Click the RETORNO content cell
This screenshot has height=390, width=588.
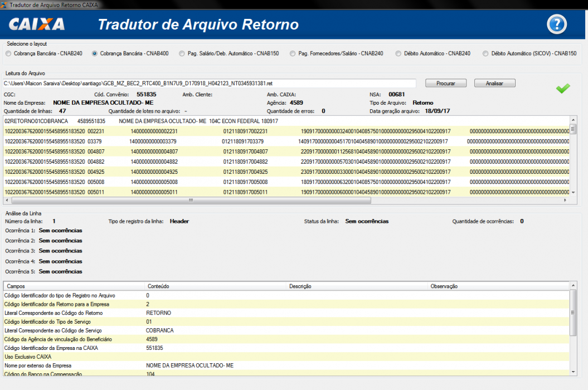[x=159, y=313]
